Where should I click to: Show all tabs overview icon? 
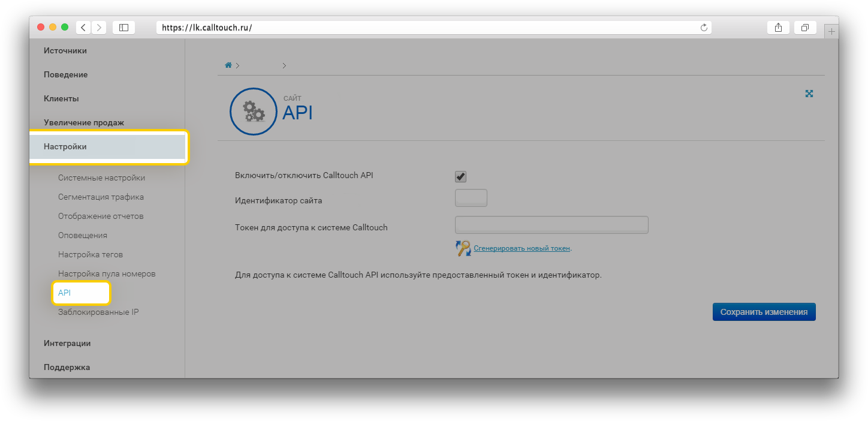click(804, 28)
